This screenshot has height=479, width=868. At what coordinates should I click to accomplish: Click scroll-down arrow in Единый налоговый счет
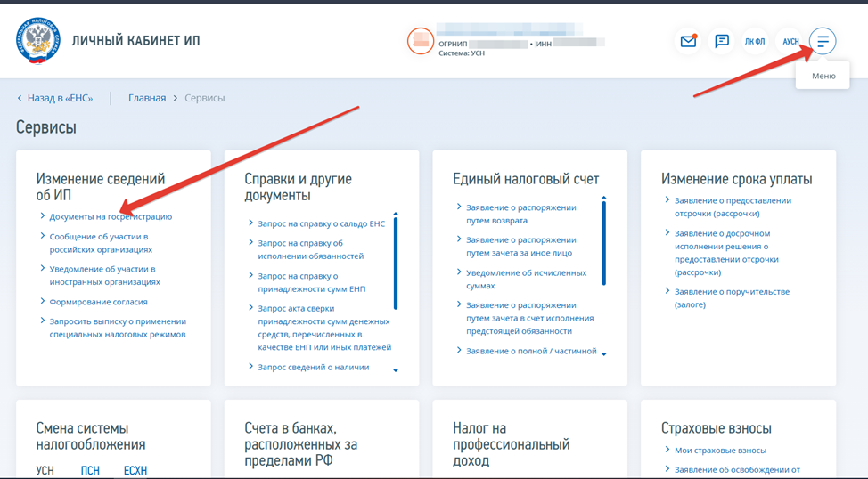(604, 354)
